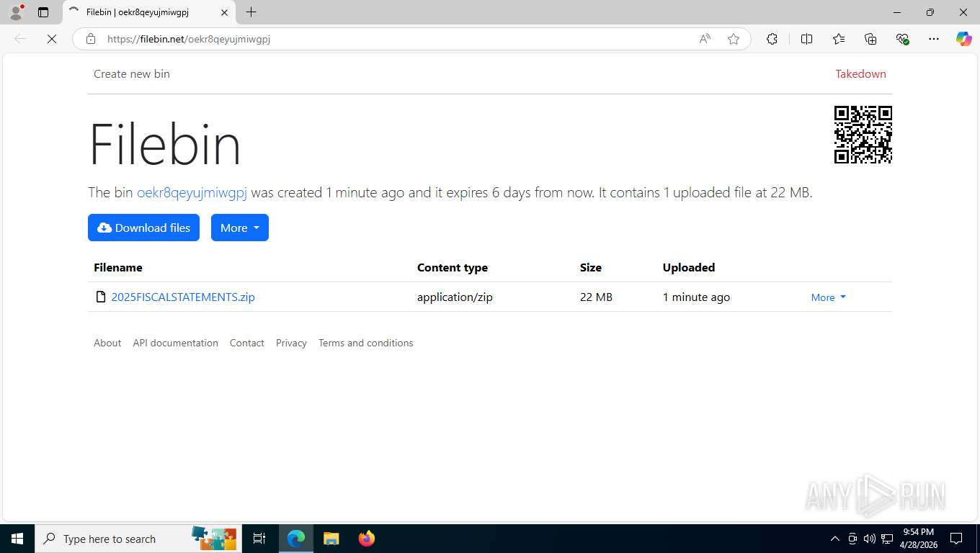Launch Firefox from the taskbar
The image size is (980, 553).
pos(366,539)
